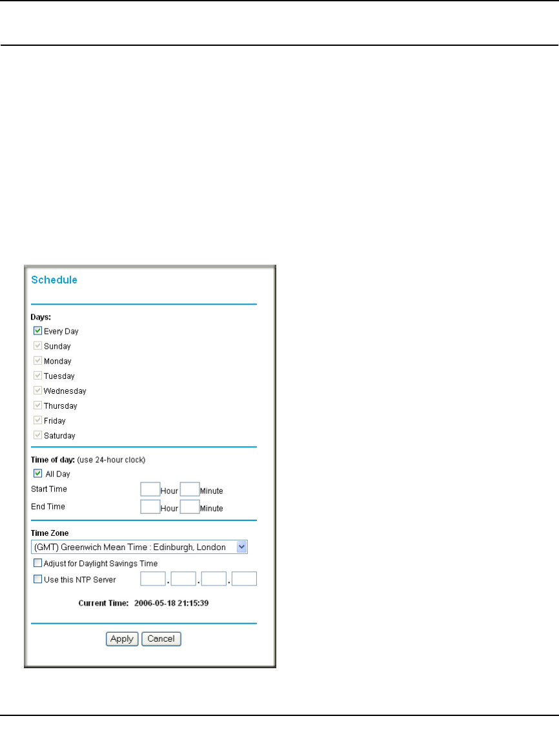The width and height of the screenshot is (559, 756).
Task: Uncheck the All Day checkbox
Action: (x=37, y=473)
